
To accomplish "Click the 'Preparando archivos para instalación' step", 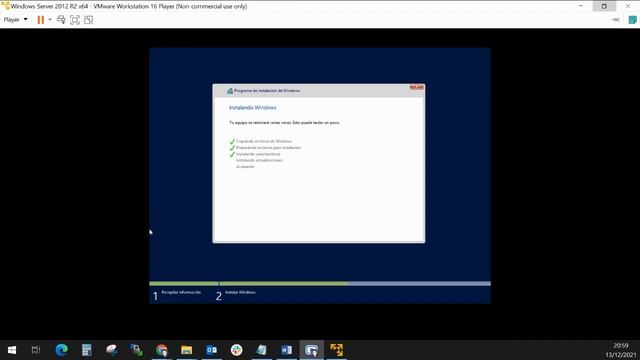I will click(x=268, y=148).
